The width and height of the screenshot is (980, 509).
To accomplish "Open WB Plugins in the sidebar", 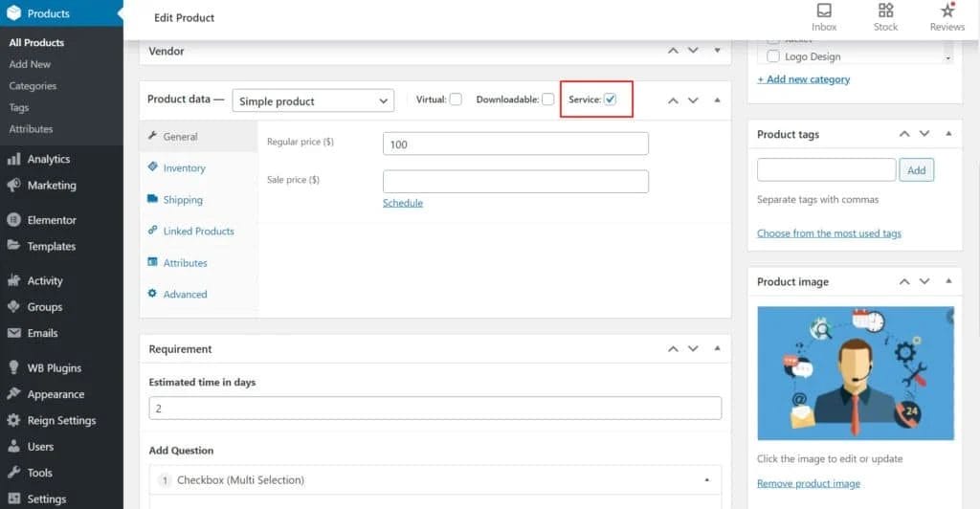I will point(54,368).
